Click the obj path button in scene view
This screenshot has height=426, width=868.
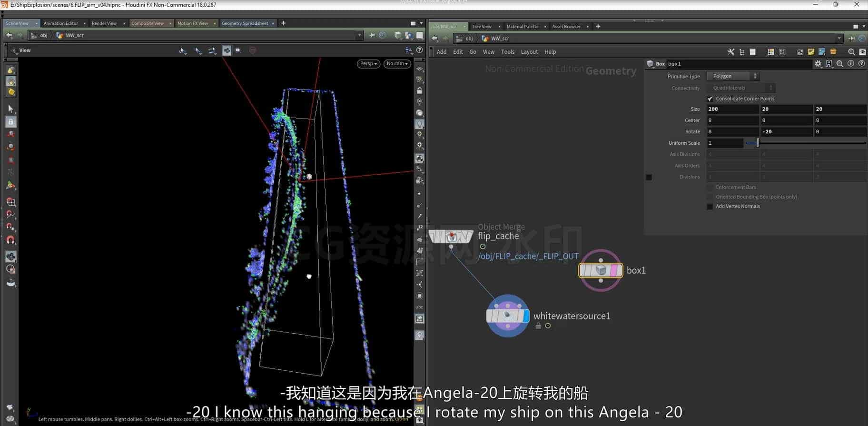pos(39,35)
